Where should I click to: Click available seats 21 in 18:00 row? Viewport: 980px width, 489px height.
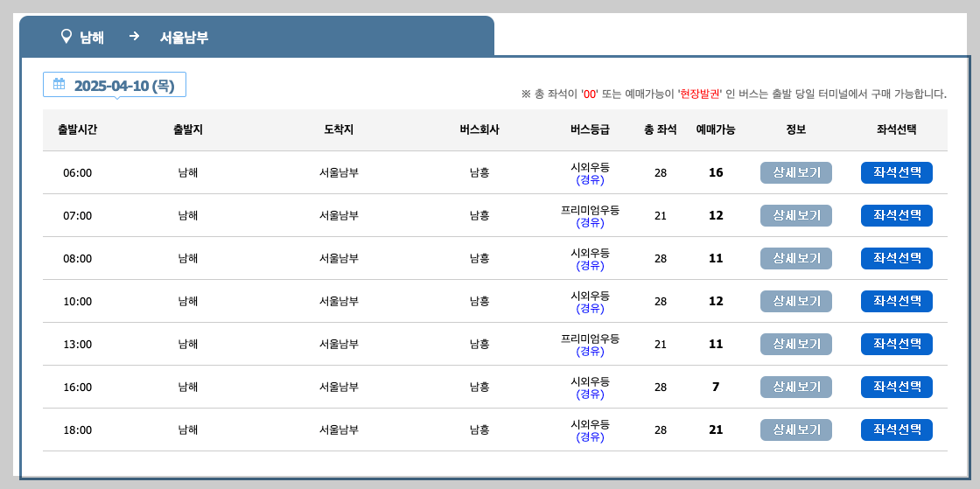coord(716,430)
